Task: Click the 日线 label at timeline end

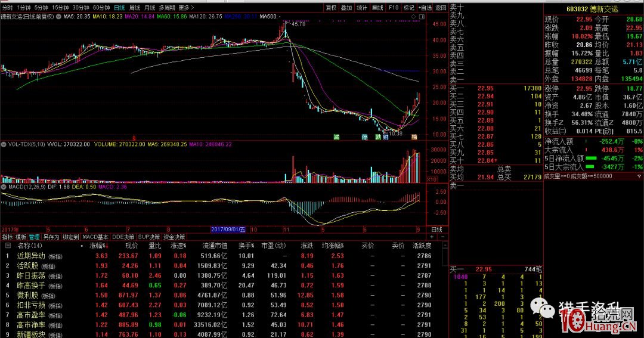Action: click(436, 230)
